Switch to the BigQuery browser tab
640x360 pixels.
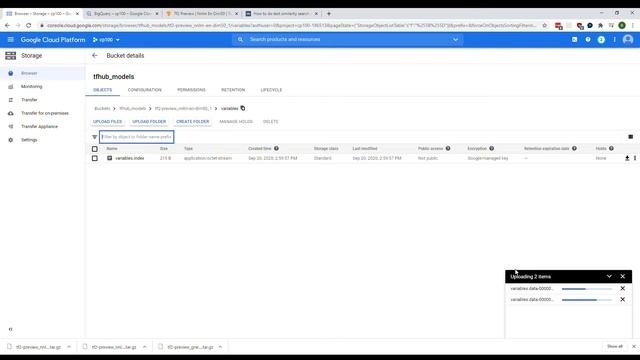pos(121,13)
